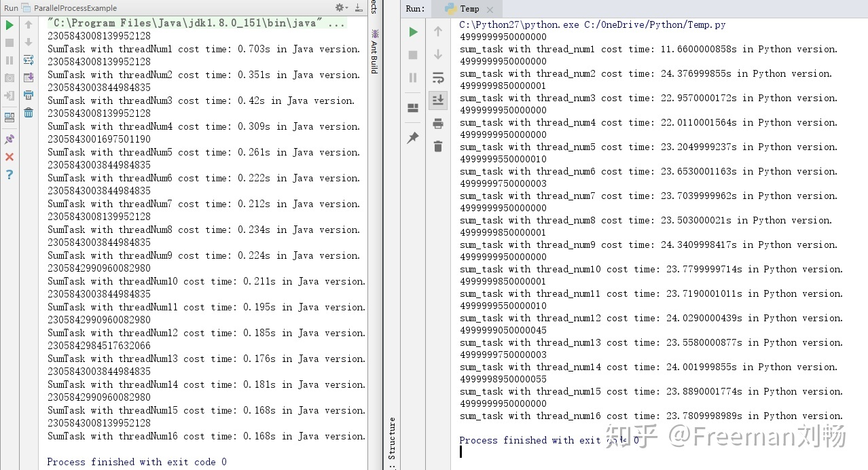Pin the Temp run tab
The width and height of the screenshot is (868, 470).
point(413,138)
